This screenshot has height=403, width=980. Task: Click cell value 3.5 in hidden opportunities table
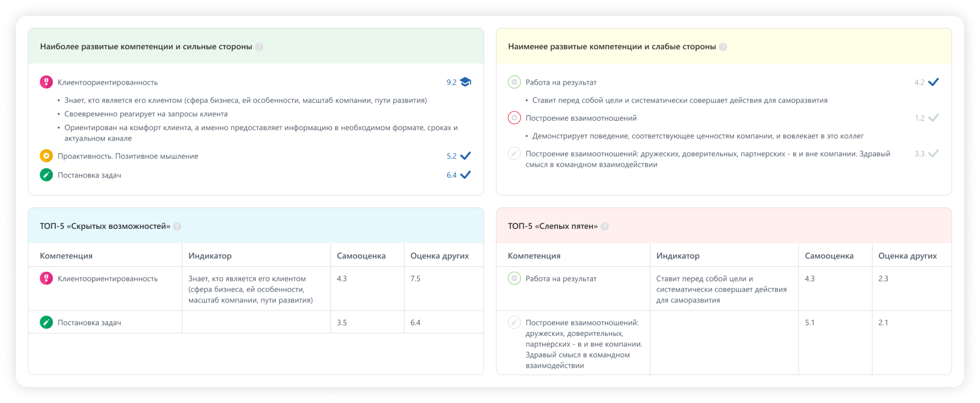tap(342, 323)
